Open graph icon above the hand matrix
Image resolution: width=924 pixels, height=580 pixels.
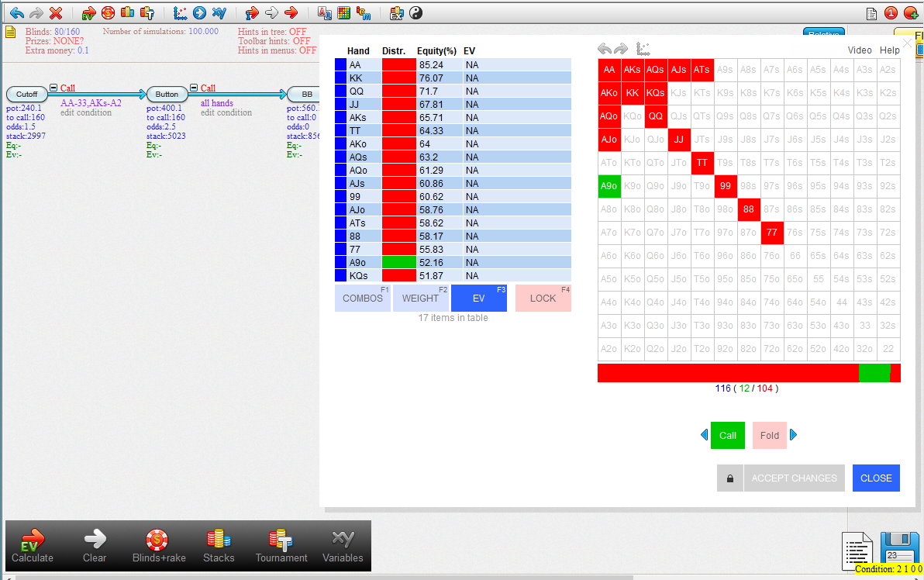click(643, 49)
